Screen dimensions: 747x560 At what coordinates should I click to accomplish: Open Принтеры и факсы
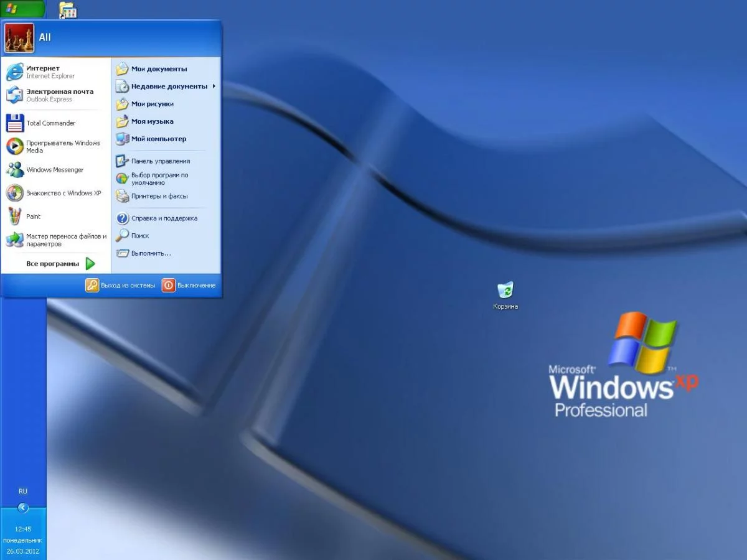pos(166,196)
